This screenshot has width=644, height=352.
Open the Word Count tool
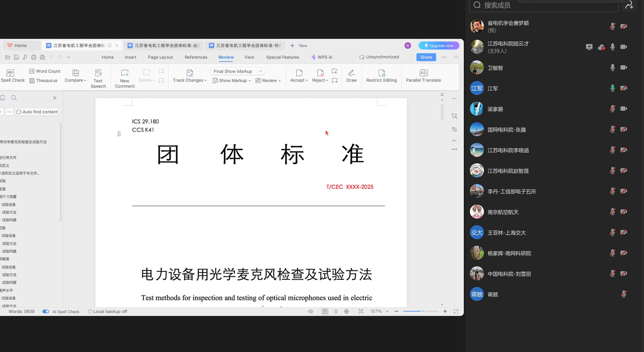point(45,71)
